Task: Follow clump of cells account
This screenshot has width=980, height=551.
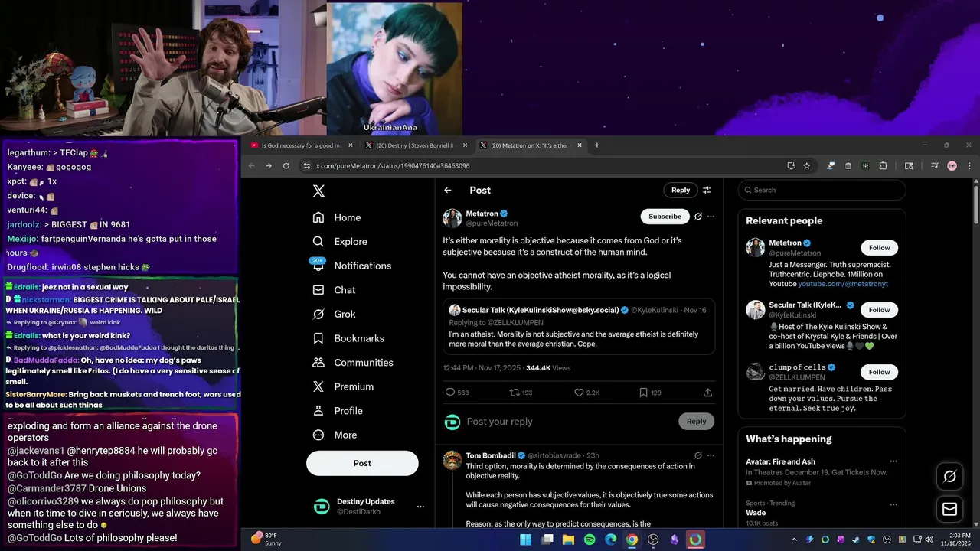Action: point(879,372)
